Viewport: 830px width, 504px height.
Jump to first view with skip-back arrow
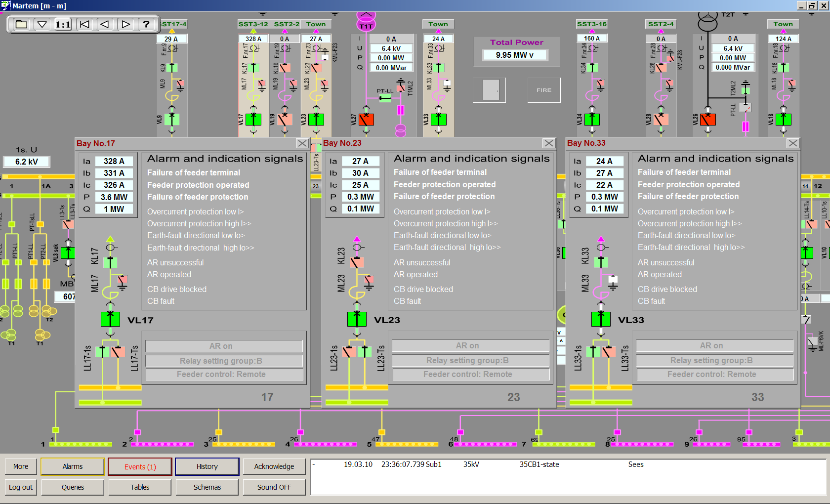[84, 24]
